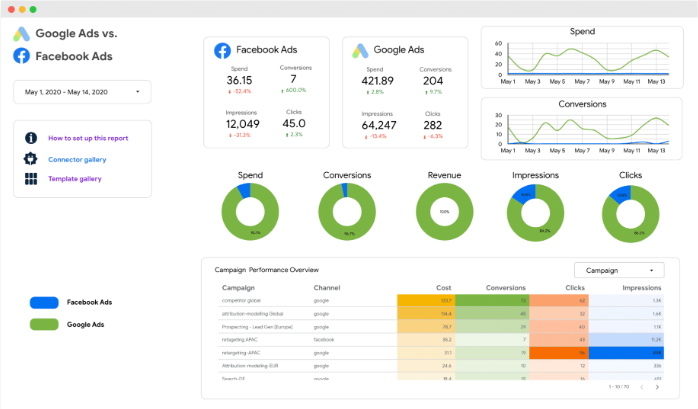This screenshot has height=409, width=698.
Task: Click the Spend donut chart
Action: 250,212
